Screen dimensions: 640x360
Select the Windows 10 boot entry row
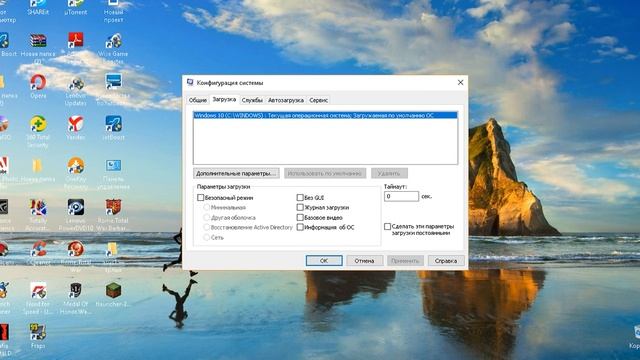pyautogui.click(x=325, y=116)
